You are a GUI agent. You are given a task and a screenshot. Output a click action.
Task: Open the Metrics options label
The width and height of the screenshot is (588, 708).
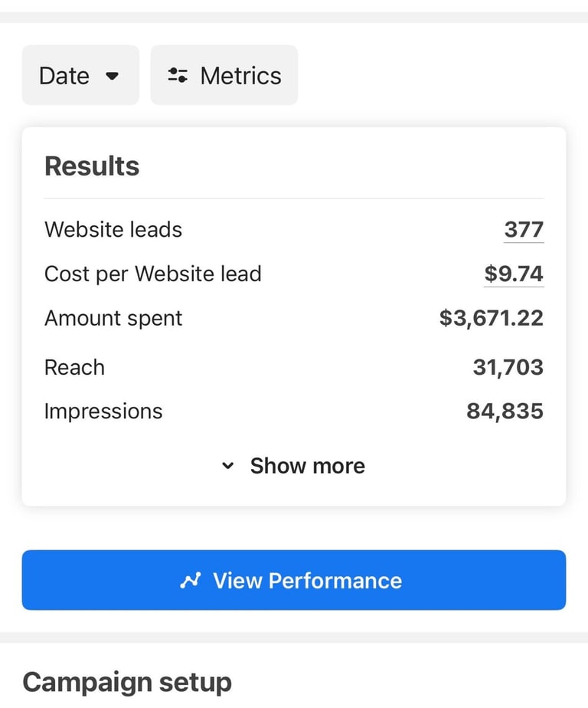pos(240,76)
